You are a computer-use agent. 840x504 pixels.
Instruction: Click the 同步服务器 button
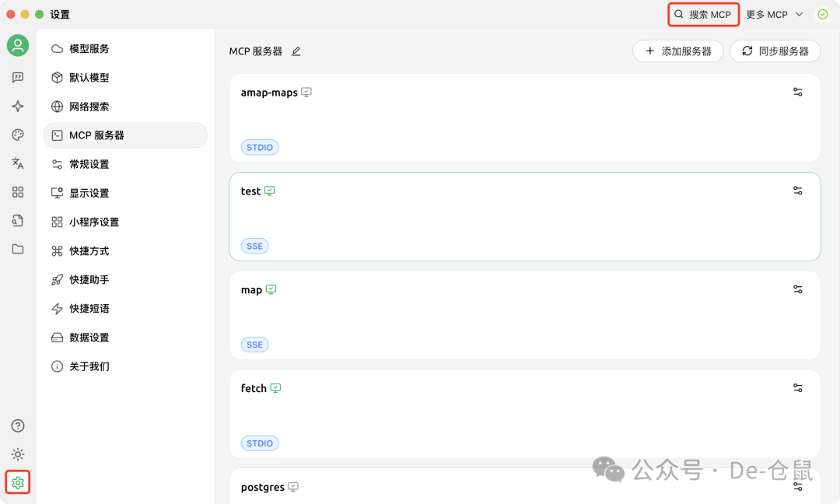tap(775, 51)
